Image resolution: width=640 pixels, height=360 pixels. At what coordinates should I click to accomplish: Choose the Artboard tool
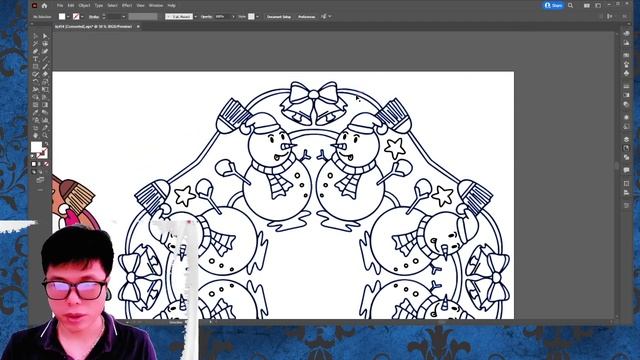click(36, 128)
